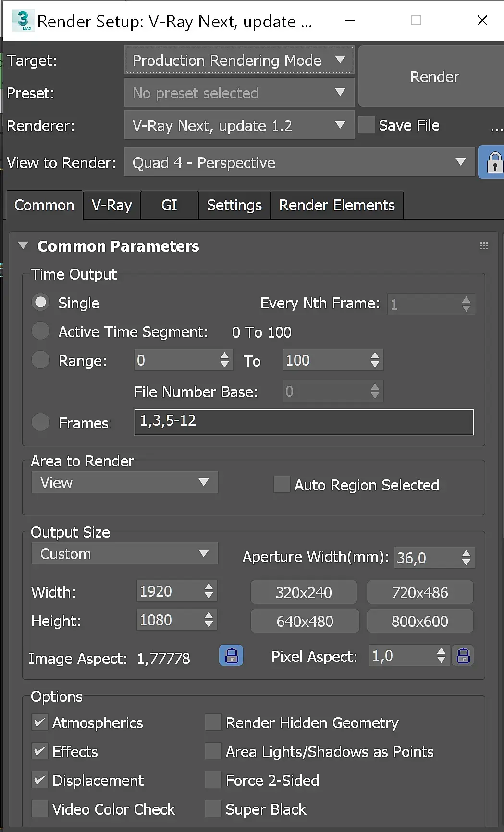Image resolution: width=504 pixels, height=832 pixels.
Task: Click the Aperture Width spinner arrows
Action: pos(466,558)
